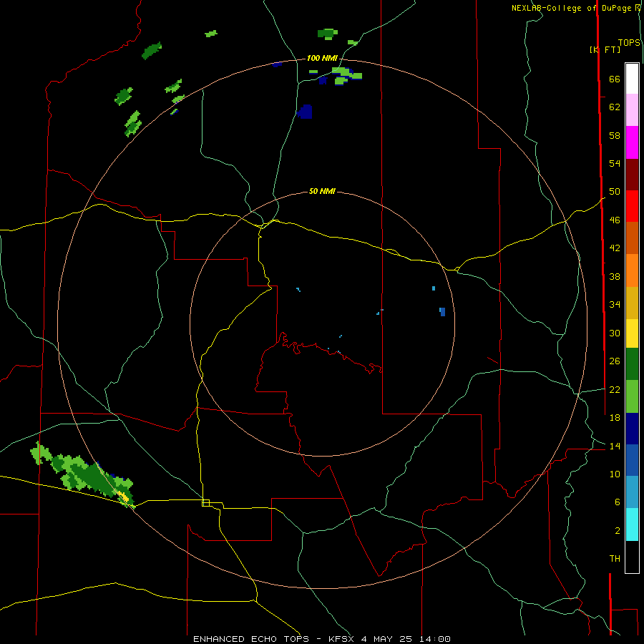The width and height of the screenshot is (644, 644).
Task: Pick the dark red legend swatch
Action: pyautogui.click(x=632, y=174)
